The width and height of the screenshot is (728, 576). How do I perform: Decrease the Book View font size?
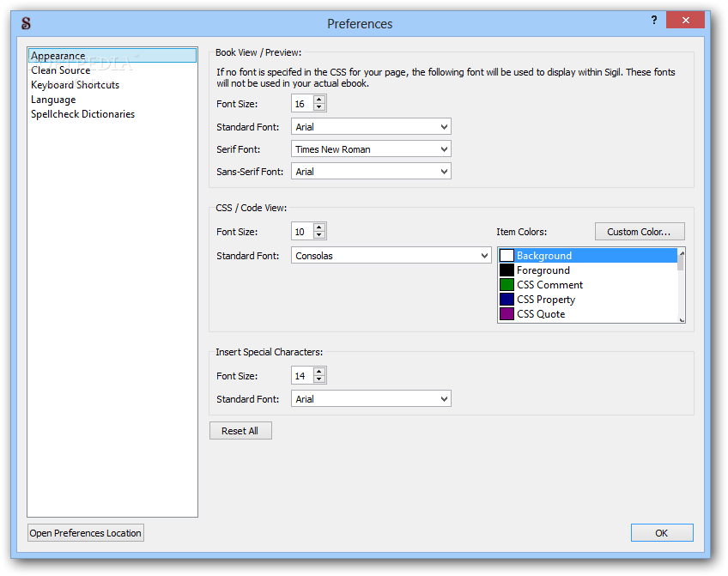pyautogui.click(x=319, y=107)
